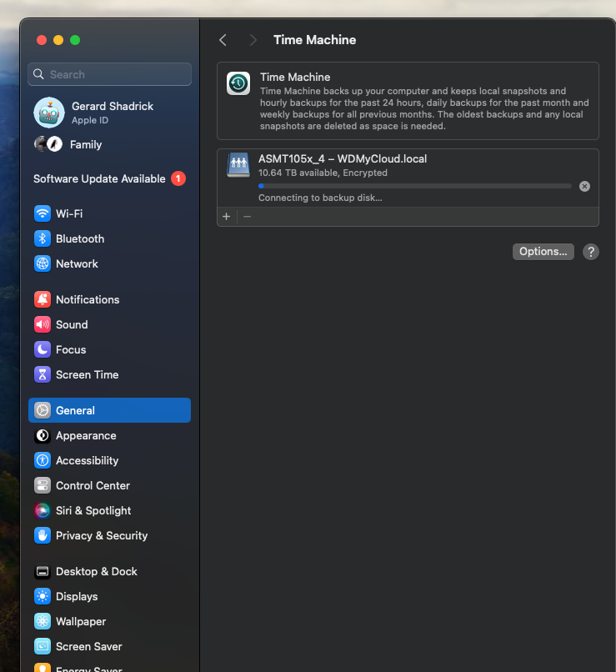Select the Accessibility icon
The image size is (616, 672).
43,460
